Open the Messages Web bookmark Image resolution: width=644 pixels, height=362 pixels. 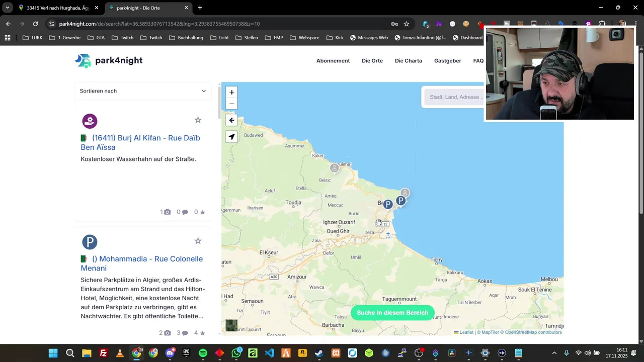coord(369,38)
